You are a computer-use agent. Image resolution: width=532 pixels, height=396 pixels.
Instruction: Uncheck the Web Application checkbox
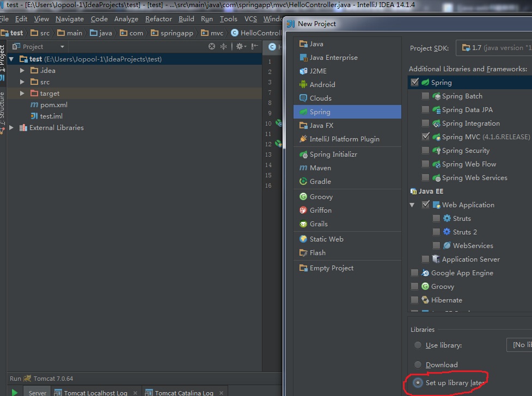(425, 205)
